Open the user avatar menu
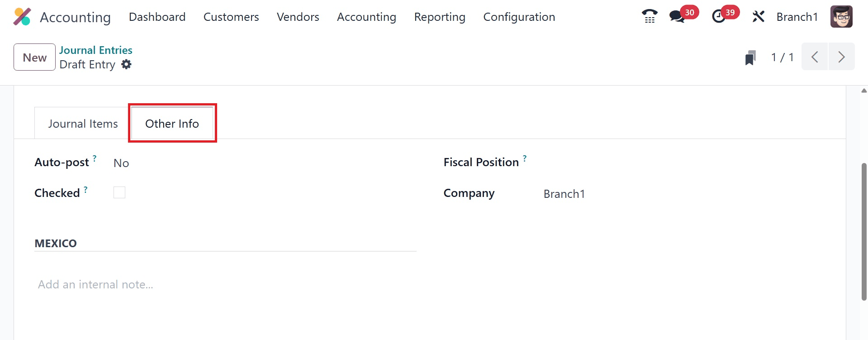The height and width of the screenshot is (340, 868). tap(841, 17)
